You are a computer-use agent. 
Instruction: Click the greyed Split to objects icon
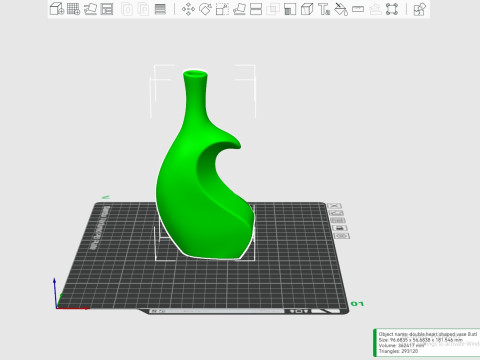(127, 9)
